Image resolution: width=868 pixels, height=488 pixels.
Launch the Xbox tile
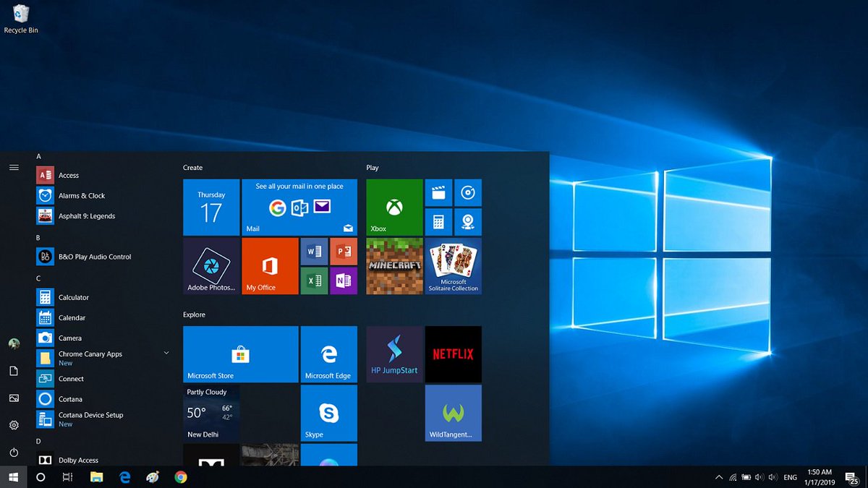[393, 207]
